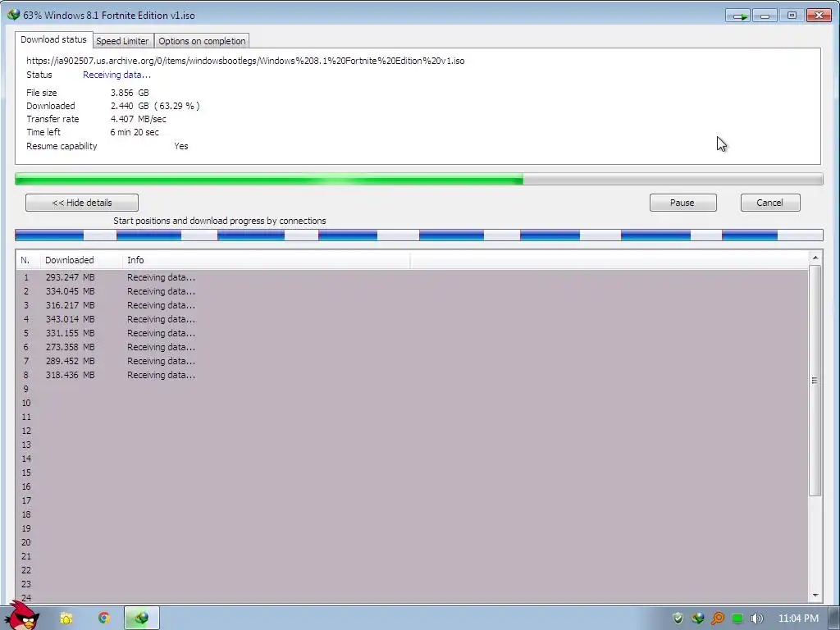Select connection 6 with 273.358 MB

pyautogui.click(x=412, y=347)
